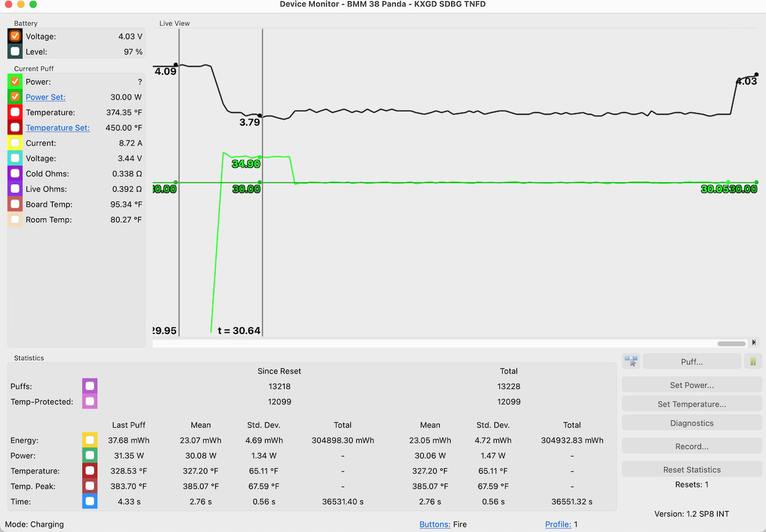Enable the Room Temp checkbox

click(x=15, y=219)
